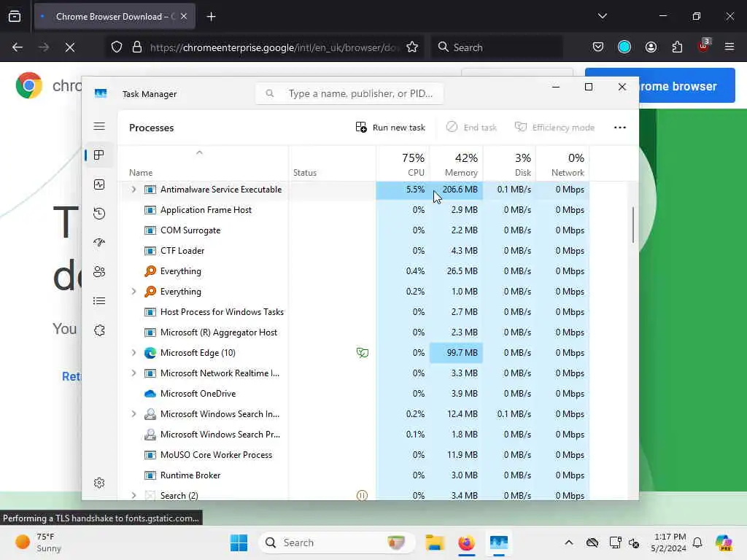Expand the Antimalware Service Executable row
The width and height of the screenshot is (747, 560).
(134, 190)
